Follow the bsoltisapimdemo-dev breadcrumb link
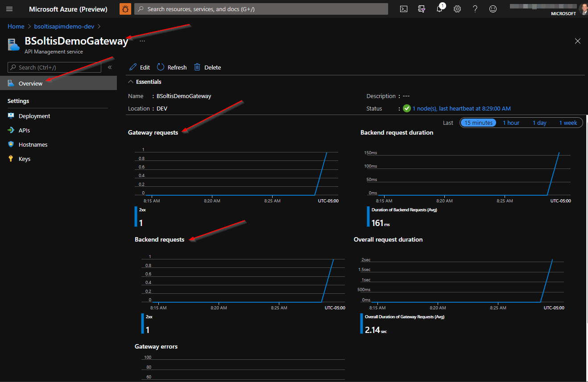This screenshot has width=588, height=382. (64, 26)
